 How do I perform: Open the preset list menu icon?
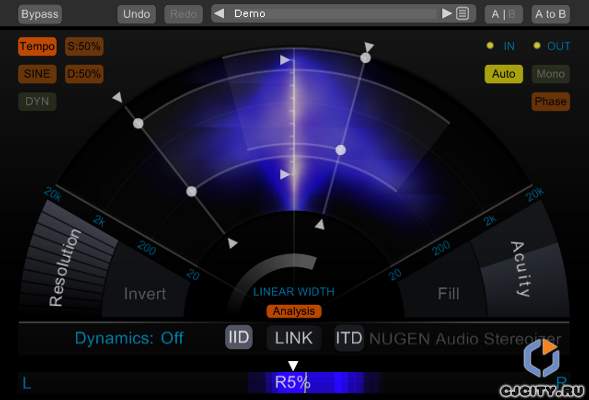click(x=462, y=14)
